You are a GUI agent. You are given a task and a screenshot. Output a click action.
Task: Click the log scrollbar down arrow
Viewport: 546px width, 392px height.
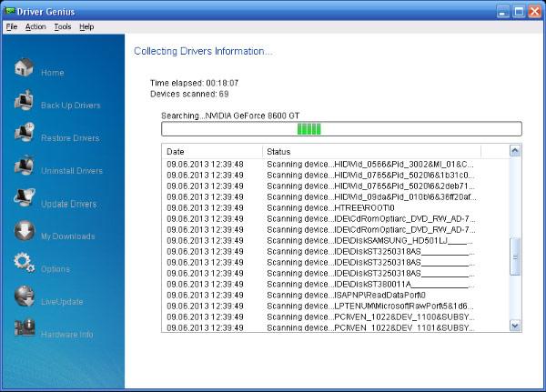point(515,326)
